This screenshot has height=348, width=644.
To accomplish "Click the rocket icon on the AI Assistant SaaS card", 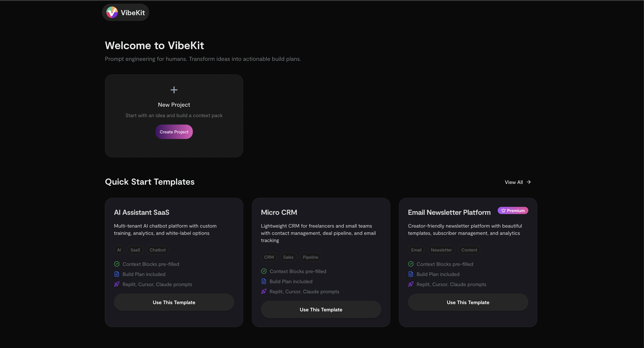I will (x=117, y=284).
